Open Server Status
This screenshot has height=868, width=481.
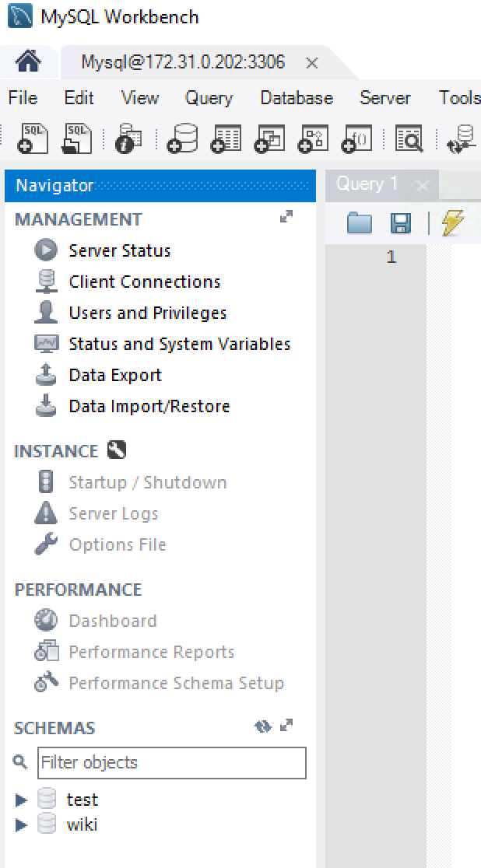(120, 250)
